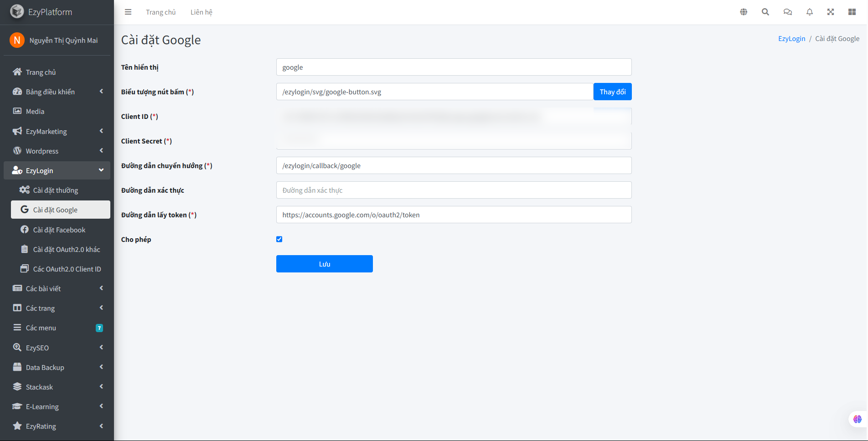Click the EzyLogin user-lock icon
This screenshot has height=441, width=868.
coord(17,170)
